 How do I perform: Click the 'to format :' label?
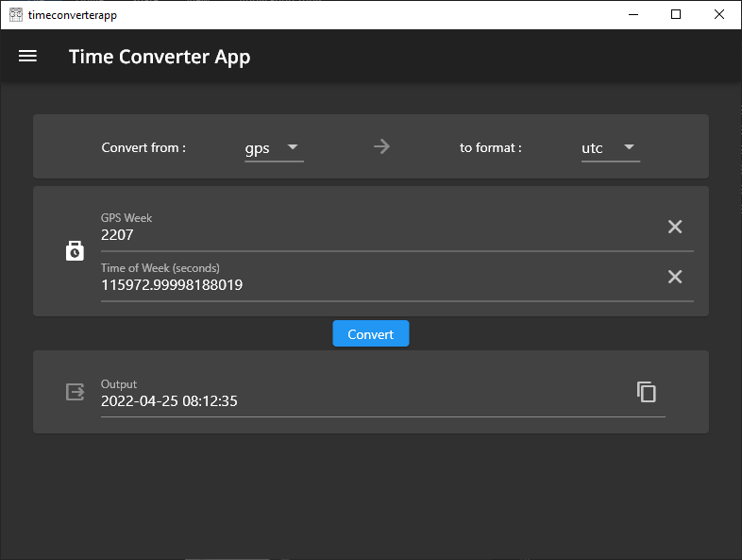coord(491,148)
